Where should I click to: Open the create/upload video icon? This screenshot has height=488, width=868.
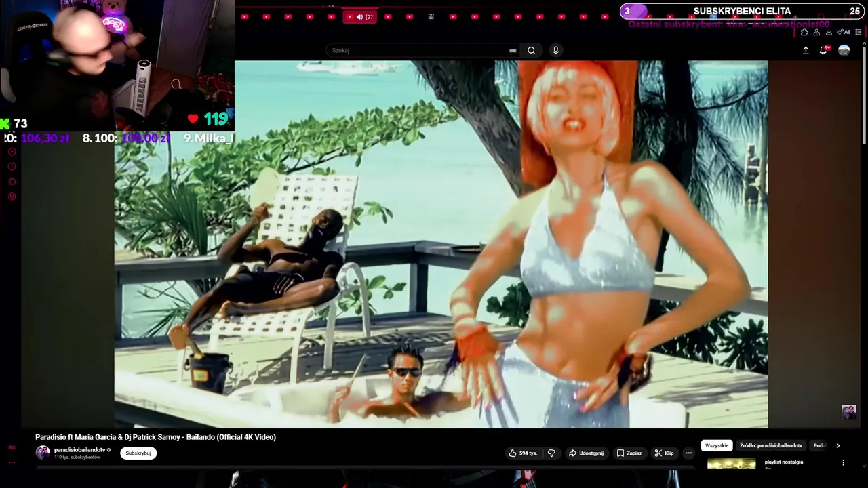click(x=806, y=50)
